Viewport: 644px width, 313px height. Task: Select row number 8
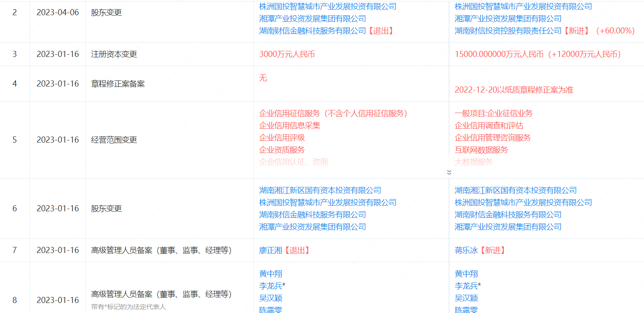[x=15, y=300]
